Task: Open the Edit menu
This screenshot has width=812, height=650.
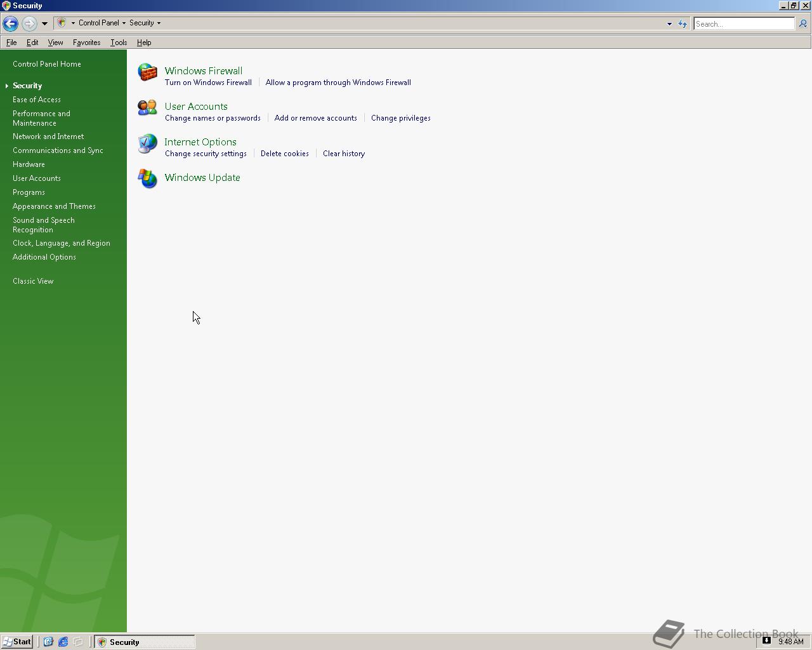Action: tap(32, 43)
